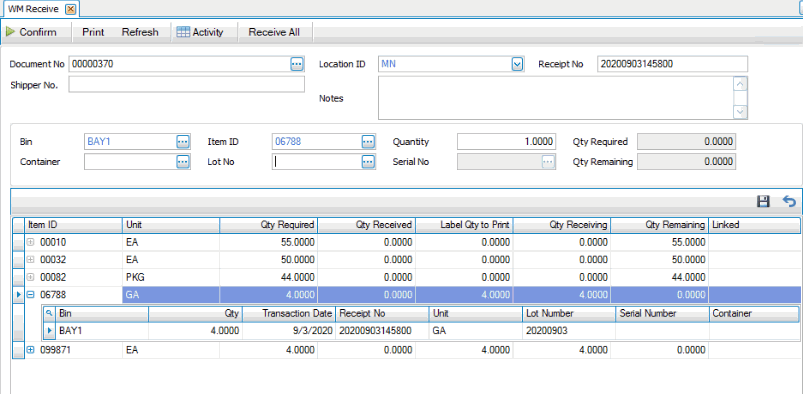
Task: Click PKG unit cell for item 00082
Action: click(171, 277)
